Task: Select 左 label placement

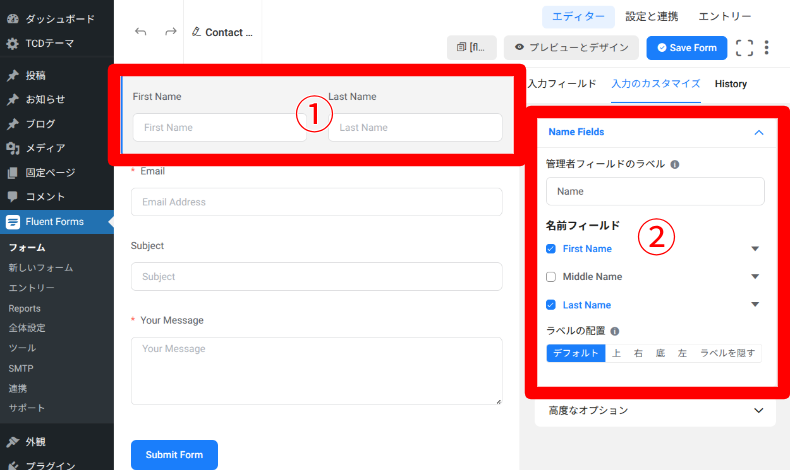Action: point(682,353)
